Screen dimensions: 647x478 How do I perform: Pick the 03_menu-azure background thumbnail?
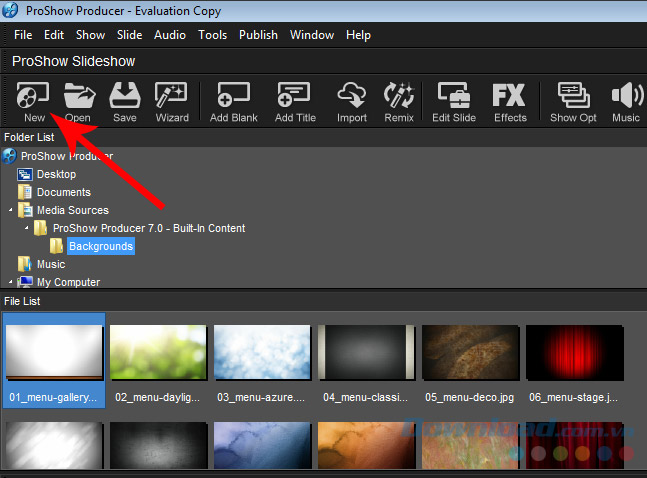(261, 354)
